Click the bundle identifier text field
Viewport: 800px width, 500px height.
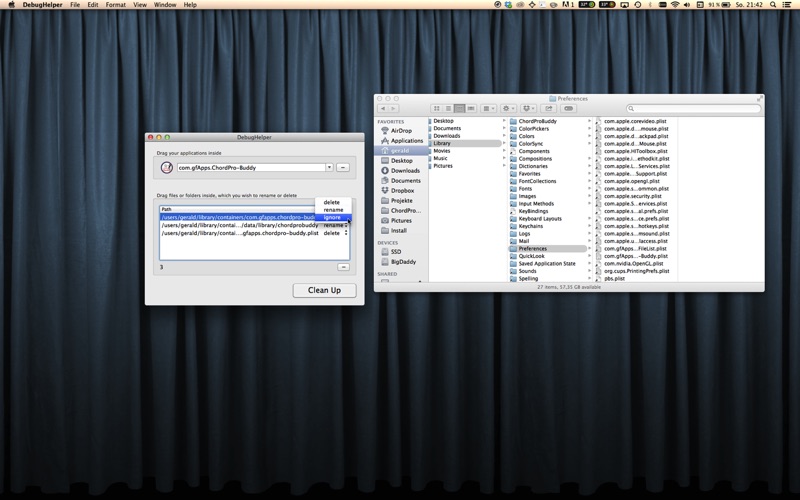251,167
